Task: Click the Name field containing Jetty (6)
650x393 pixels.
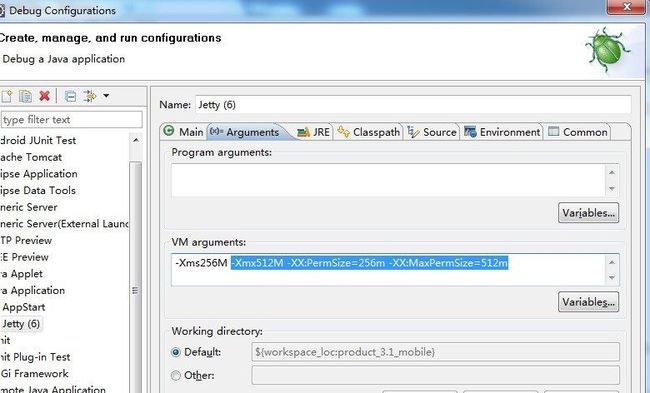Action: [x=413, y=104]
